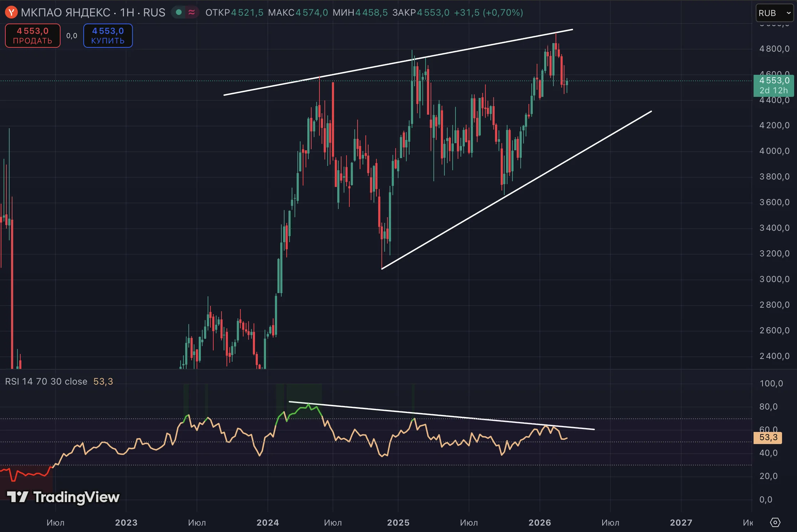This screenshot has width=797, height=532.
Task: Select the upper white resistance trend line
Action: coord(398,62)
